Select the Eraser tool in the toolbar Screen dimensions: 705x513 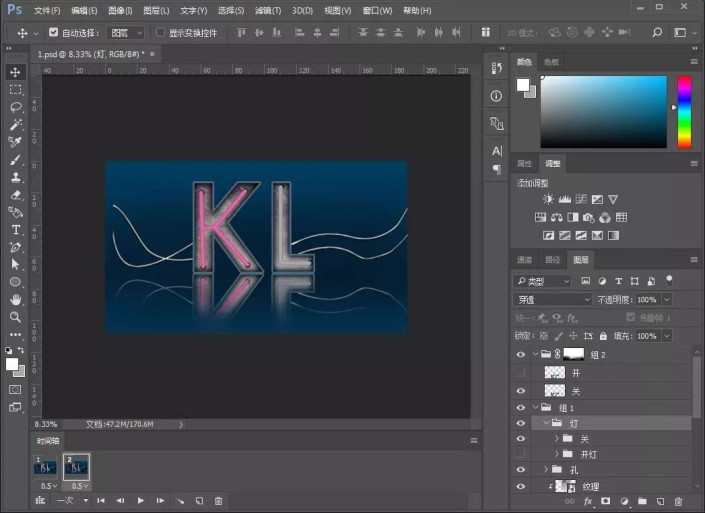point(16,194)
